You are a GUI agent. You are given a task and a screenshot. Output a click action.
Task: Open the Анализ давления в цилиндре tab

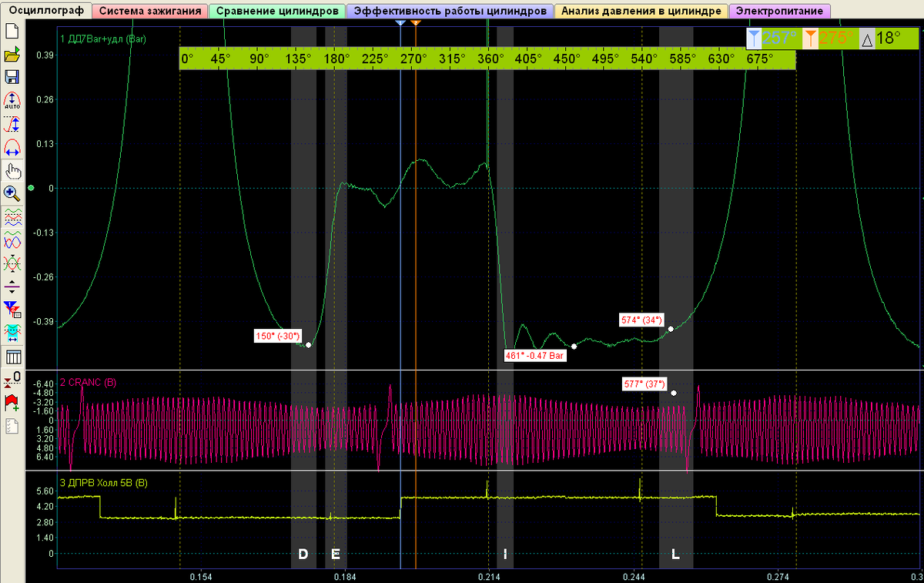pyautogui.click(x=641, y=12)
